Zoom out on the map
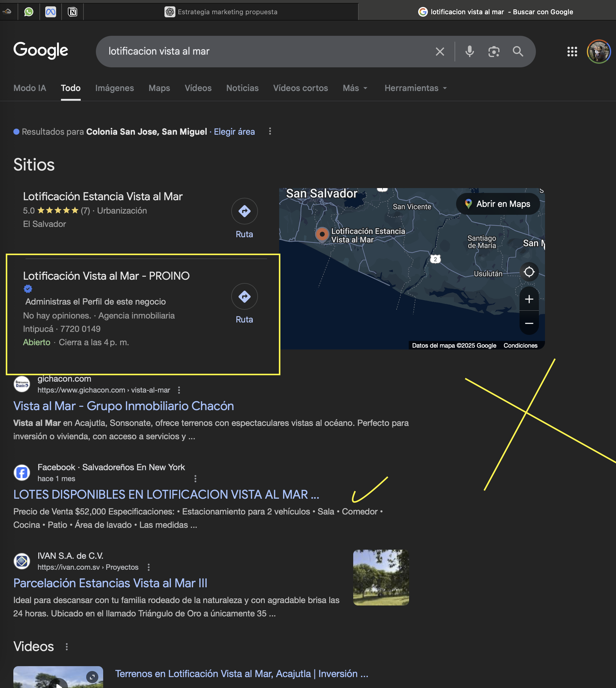616x688 pixels. (529, 324)
